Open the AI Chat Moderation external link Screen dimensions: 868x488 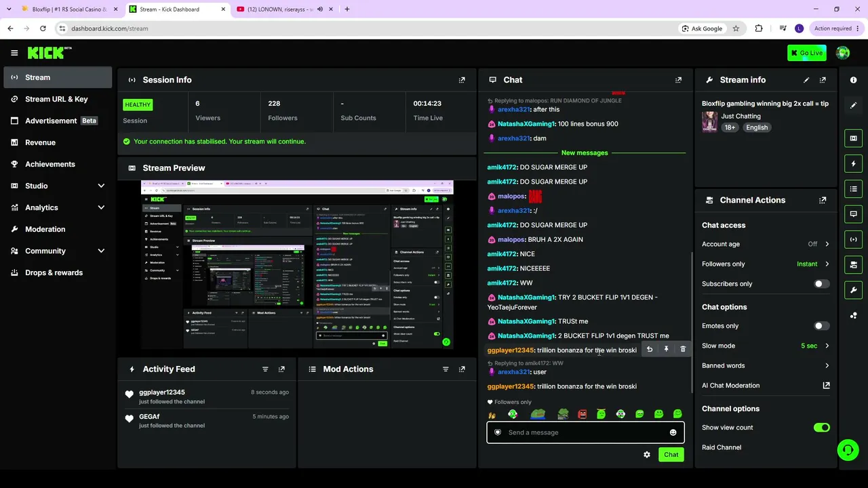pos(826,386)
